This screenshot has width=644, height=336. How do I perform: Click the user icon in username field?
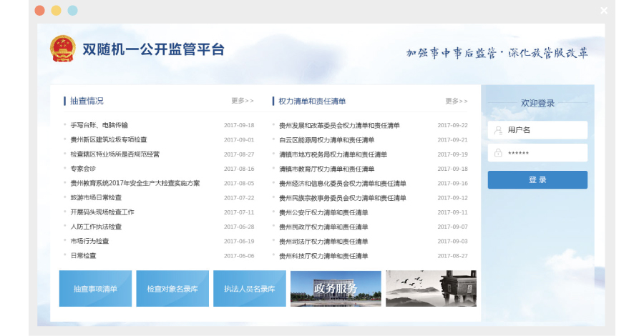point(497,130)
